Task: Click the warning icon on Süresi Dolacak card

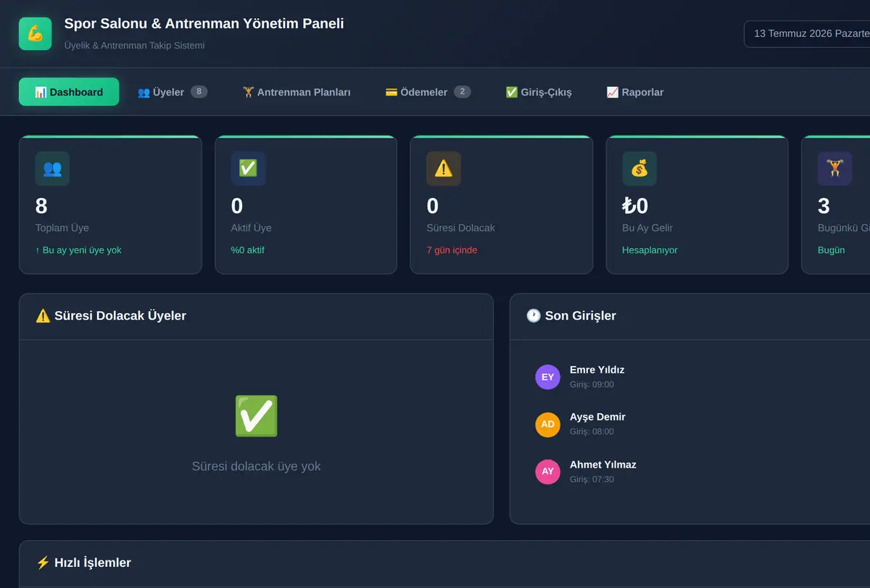Action: (444, 168)
